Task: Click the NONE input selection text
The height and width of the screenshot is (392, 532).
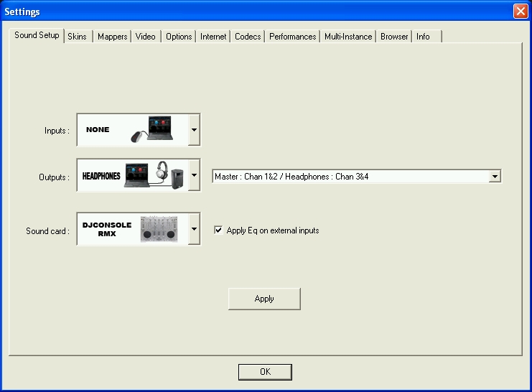Action: coord(98,130)
